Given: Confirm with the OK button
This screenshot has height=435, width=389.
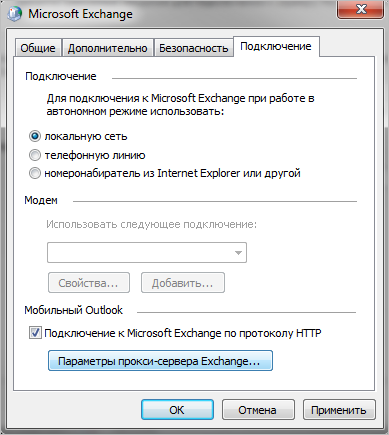Looking at the screenshot, I should click(177, 410).
